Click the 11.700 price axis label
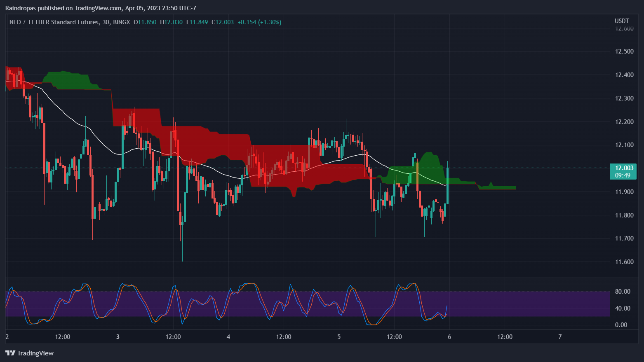Viewport: 644px width, 362px height. point(624,238)
